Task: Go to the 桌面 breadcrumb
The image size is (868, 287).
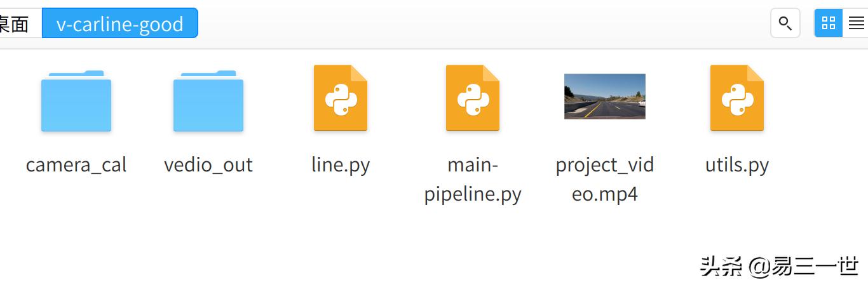Action: (14, 24)
